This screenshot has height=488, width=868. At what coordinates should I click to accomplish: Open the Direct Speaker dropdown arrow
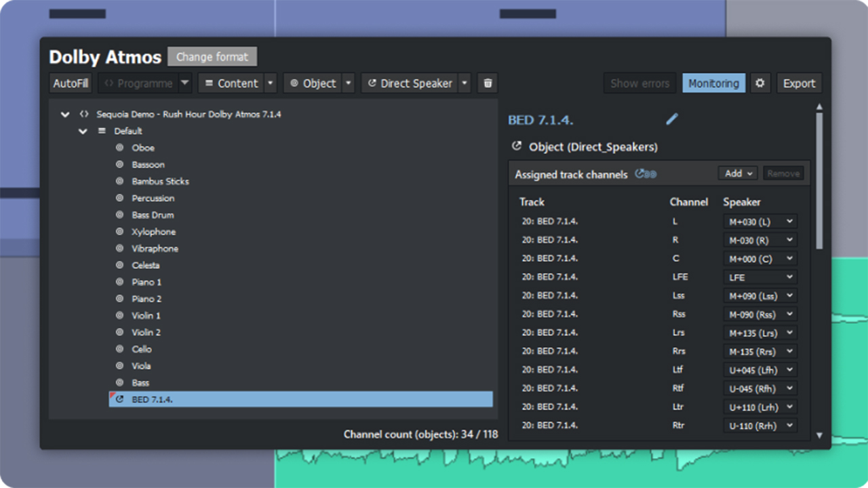click(465, 83)
